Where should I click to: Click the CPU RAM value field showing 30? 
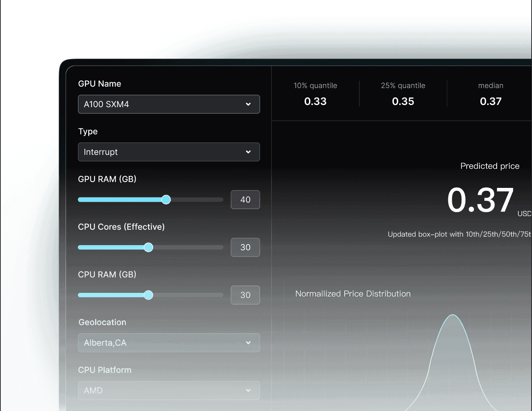point(245,295)
